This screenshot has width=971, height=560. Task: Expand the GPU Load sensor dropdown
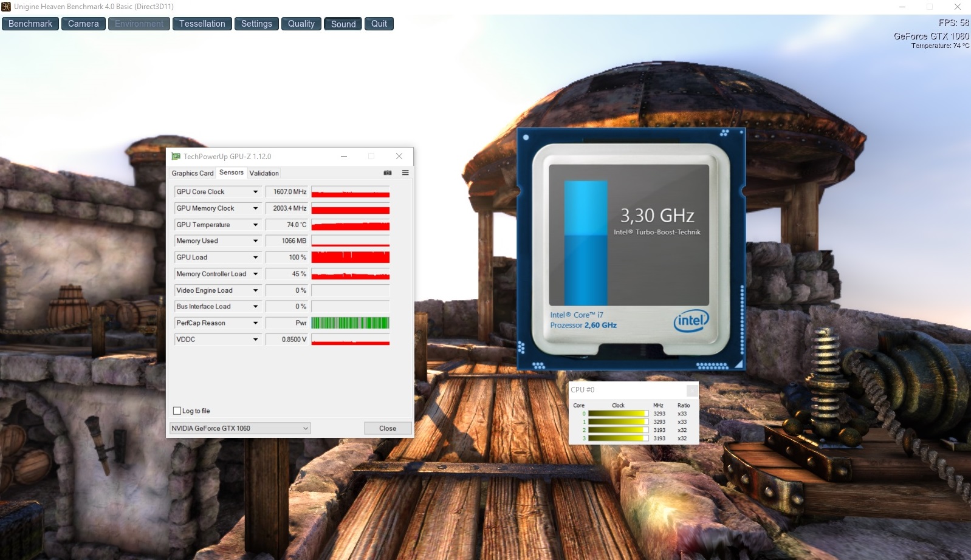click(256, 258)
